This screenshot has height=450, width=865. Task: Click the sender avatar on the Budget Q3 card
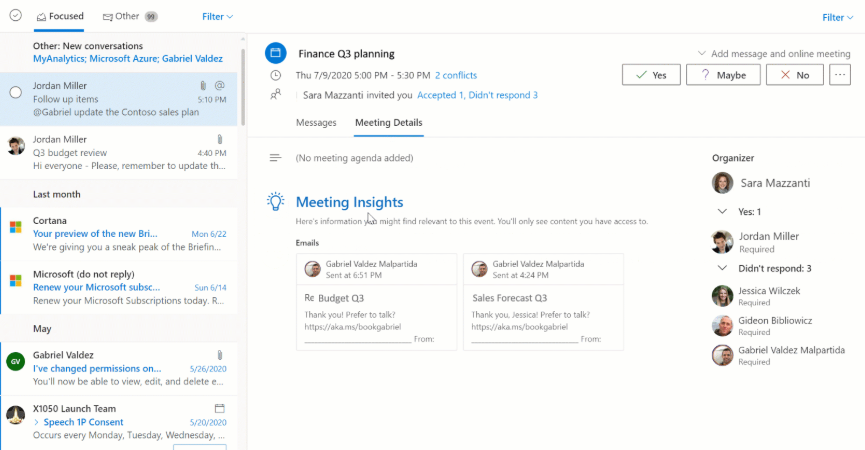313,269
